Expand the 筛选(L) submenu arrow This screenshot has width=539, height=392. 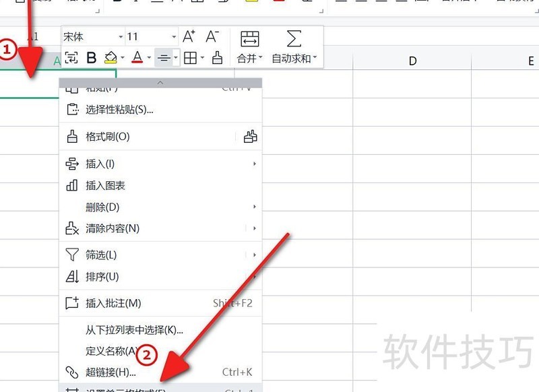coord(255,255)
